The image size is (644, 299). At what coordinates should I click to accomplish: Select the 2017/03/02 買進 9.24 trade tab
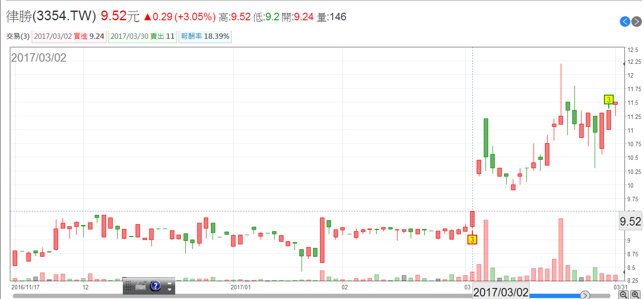(69, 37)
